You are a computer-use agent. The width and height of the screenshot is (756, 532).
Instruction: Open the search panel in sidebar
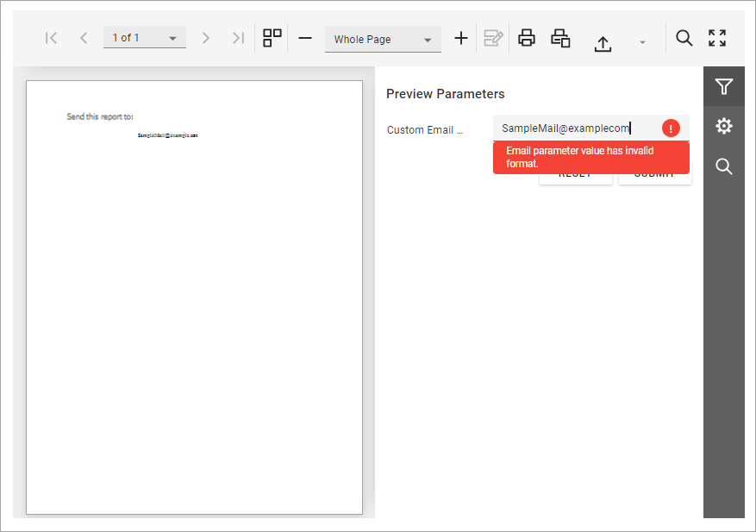pyautogui.click(x=724, y=166)
